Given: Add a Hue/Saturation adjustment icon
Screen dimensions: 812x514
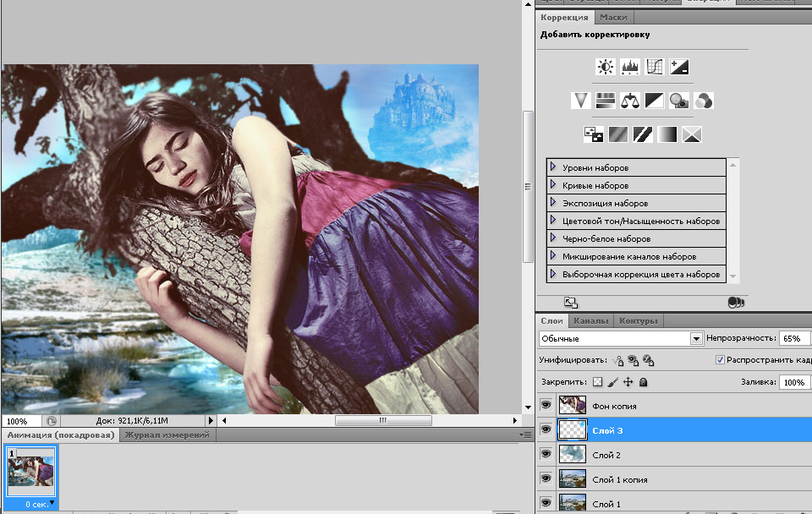Looking at the screenshot, I should tap(605, 101).
